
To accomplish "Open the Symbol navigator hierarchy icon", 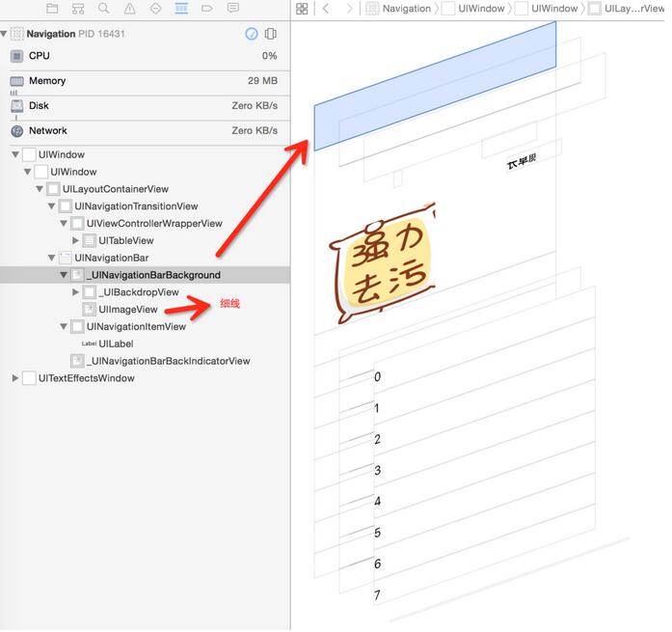I will coord(78,8).
